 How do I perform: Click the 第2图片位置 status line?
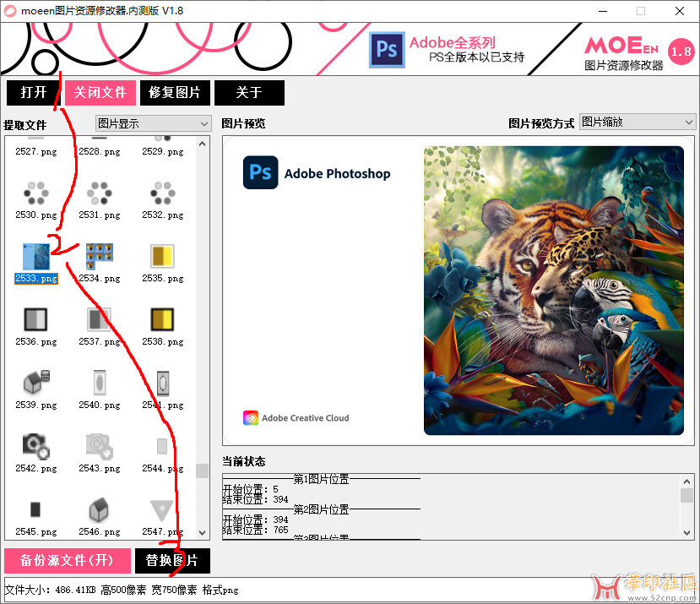point(322,509)
